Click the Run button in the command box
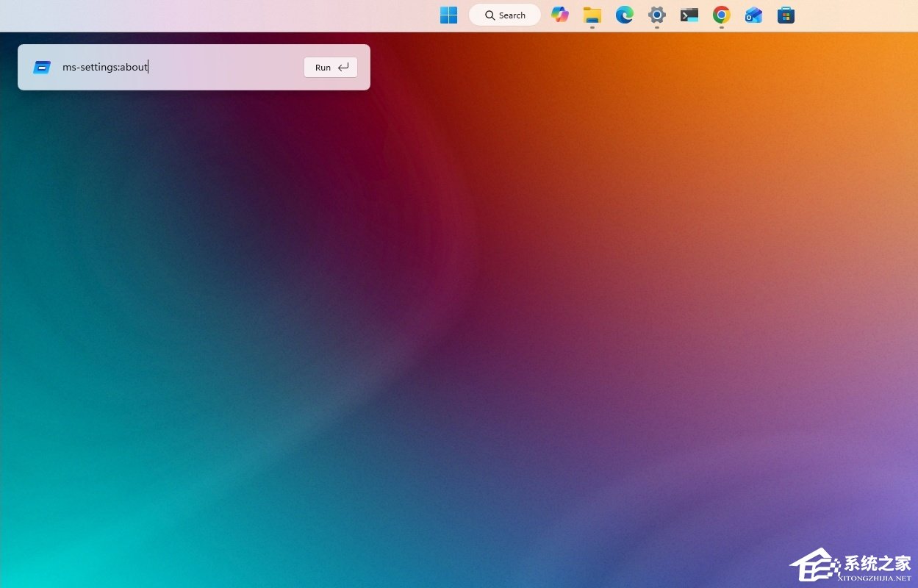The height and width of the screenshot is (588, 918). pyautogui.click(x=331, y=67)
